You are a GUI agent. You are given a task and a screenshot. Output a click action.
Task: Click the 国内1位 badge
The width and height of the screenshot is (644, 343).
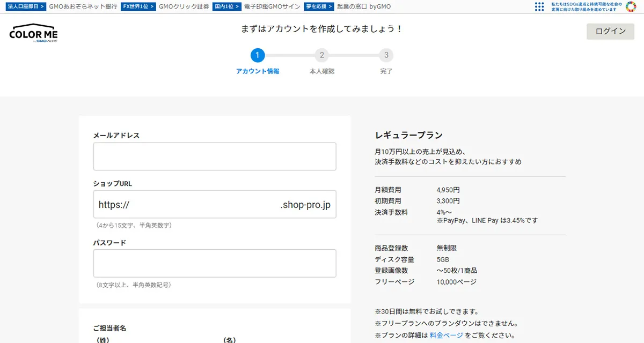coord(226,6)
